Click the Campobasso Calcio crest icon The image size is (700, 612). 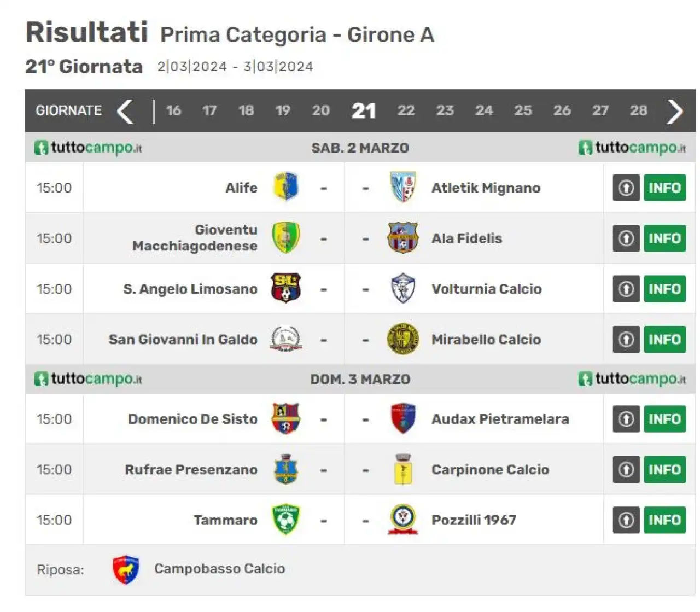[126, 569]
